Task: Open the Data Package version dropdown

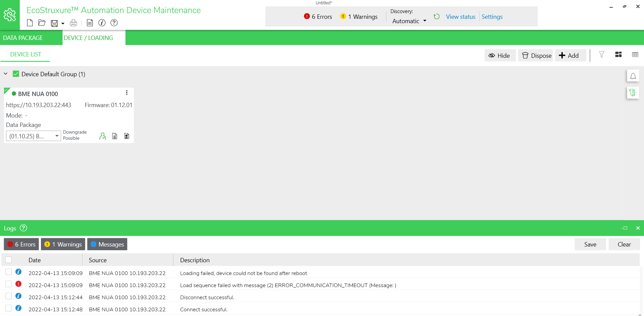Action: pyautogui.click(x=33, y=136)
